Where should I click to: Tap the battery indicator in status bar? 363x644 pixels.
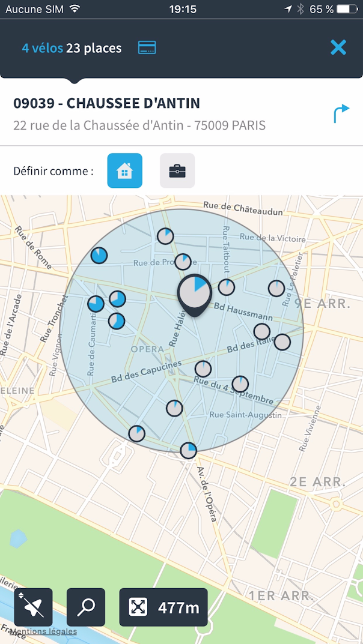(x=347, y=9)
